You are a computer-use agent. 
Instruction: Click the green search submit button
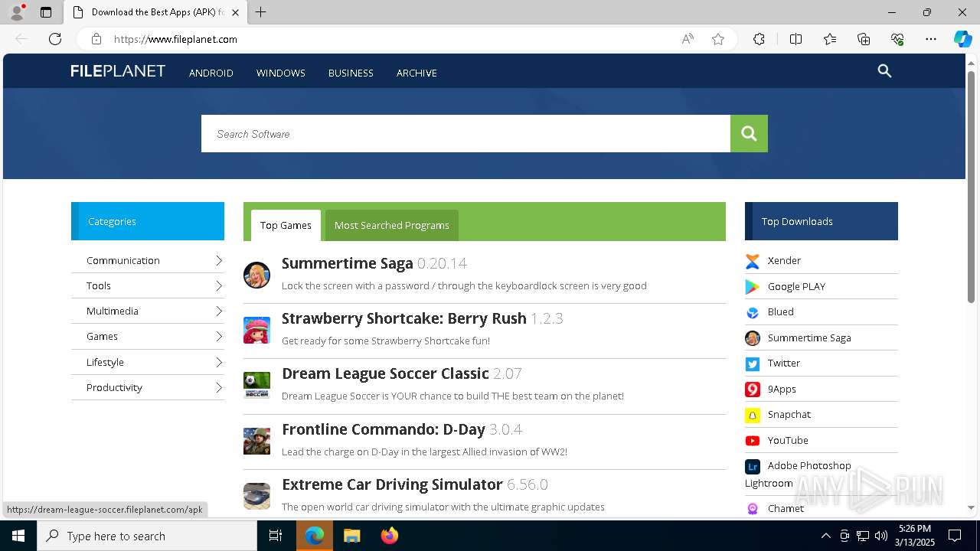pyautogui.click(x=749, y=134)
